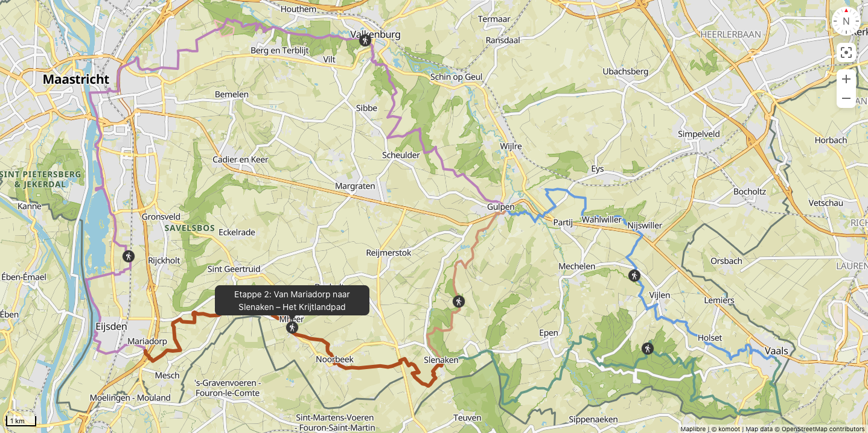This screenshot has width=868, height=433.
Task: Click hiker marker in forest near Holset
Action: coord(647,349)
